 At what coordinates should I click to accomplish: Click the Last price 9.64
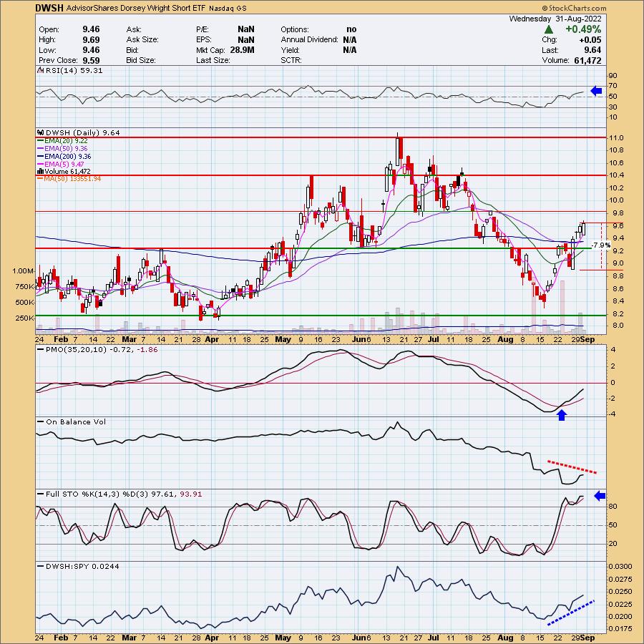tap(592, 50)
